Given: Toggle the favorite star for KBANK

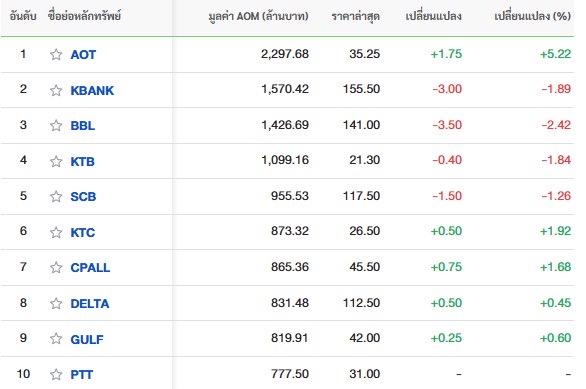Looking at the screenshot, I should tap(56, 90).
